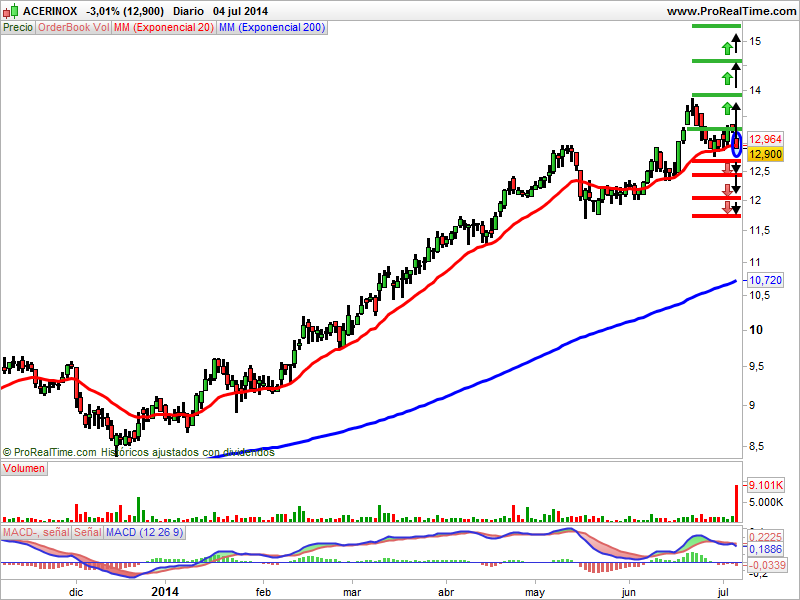This screenshot has height=600, width=800.
Task: Select the Precio indicator label
Action: 18,28
